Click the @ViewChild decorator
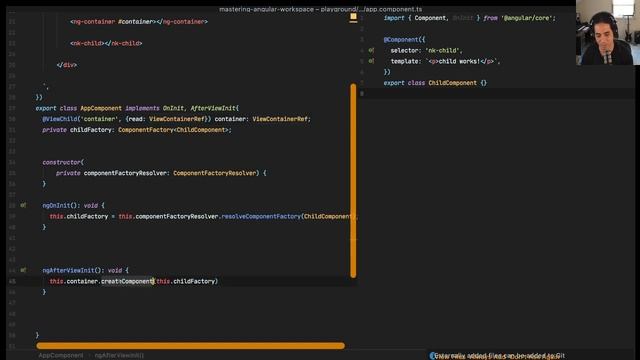640x360 pixels. (60, 119)
